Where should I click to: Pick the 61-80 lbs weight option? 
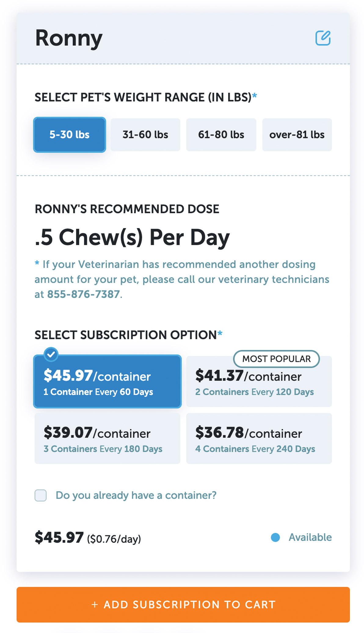click(221, 135)
